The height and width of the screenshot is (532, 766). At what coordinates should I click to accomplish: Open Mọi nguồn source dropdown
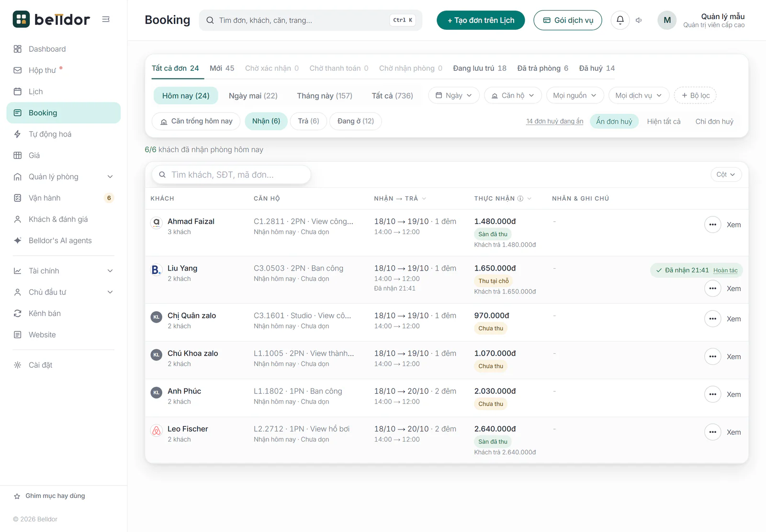coord(575,95)
